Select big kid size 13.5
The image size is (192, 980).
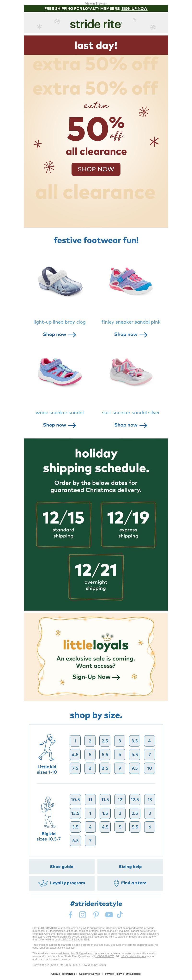[75, 813]
